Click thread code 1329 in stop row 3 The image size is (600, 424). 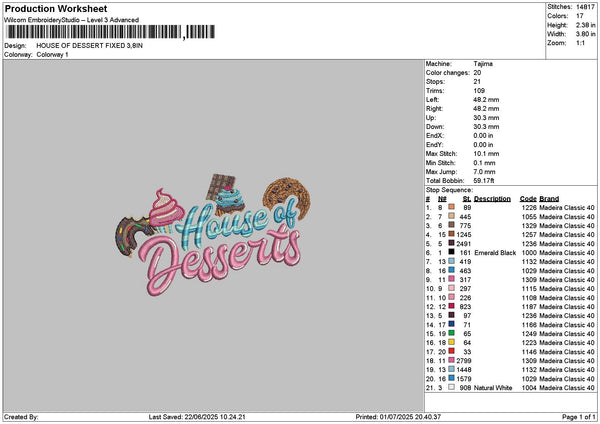tap(529, 226)
